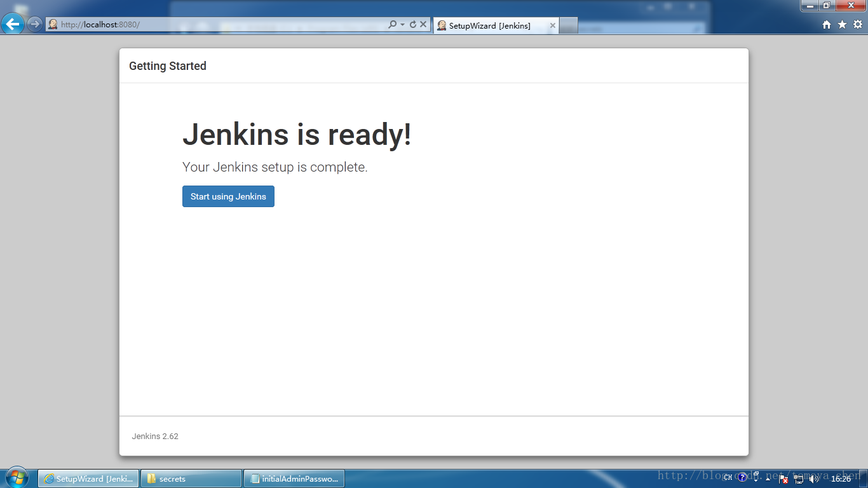Close the SetupWizard [Jenkins] tab
This screenshot has height=488, width=868.
(552, 25)
